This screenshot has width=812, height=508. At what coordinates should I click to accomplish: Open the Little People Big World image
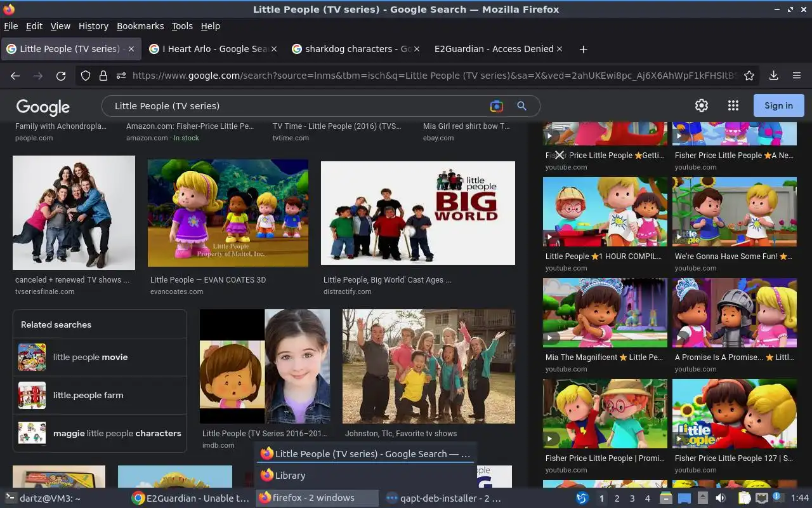(418, 213)
